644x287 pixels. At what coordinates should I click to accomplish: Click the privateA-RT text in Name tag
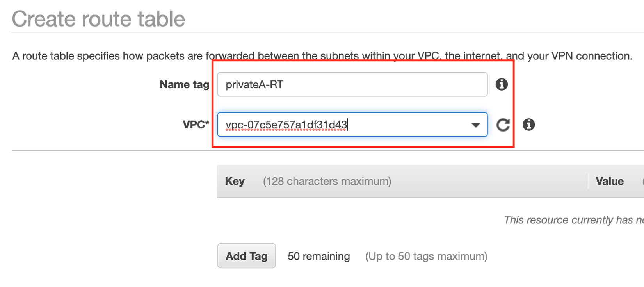254,85
